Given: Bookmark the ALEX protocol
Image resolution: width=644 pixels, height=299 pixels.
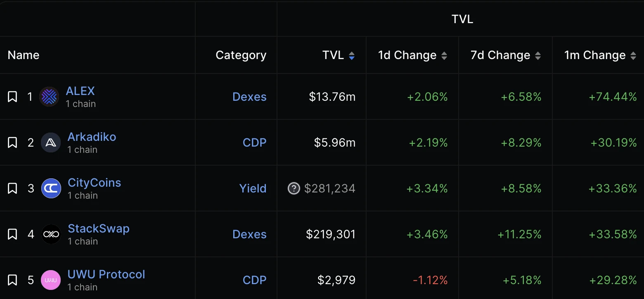Looking at the screenshot, I should pos(12,97).
